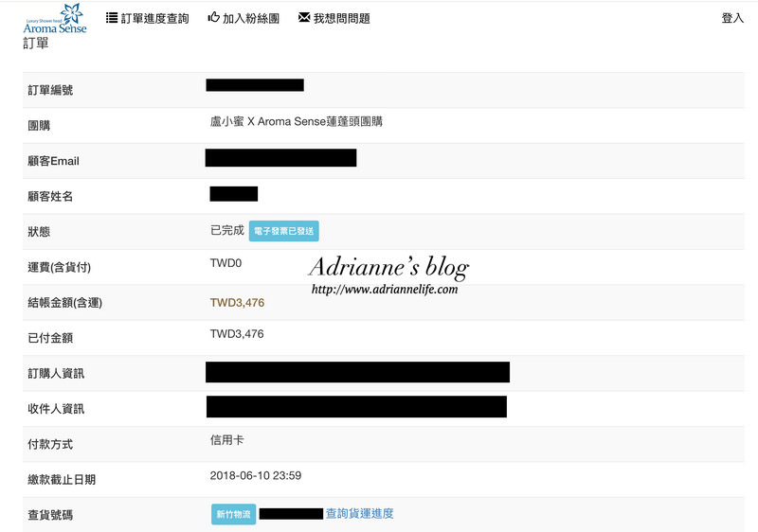Click the 電子發票已發送 badge
This screenshot has height=532, width=758.
(283, 231)
